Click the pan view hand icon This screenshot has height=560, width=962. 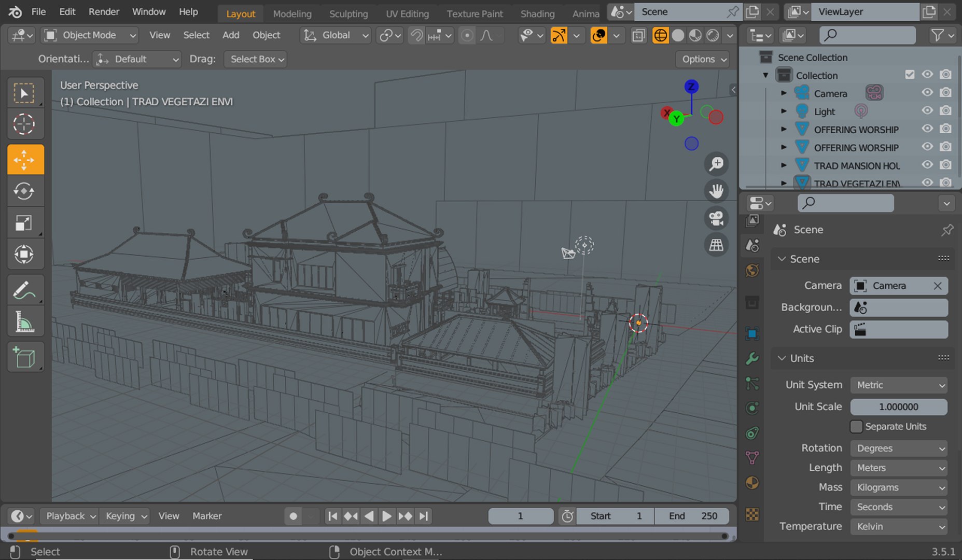pyautogui.click(x=716, y=191)
